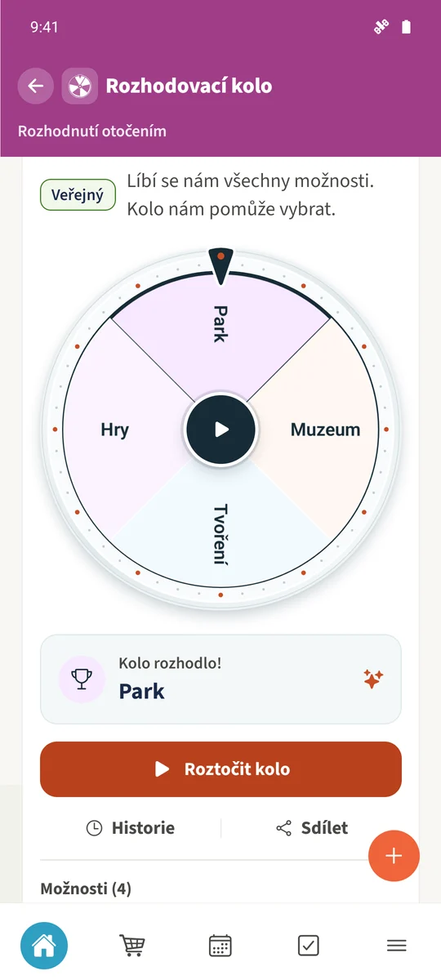Tap the Roztočit kolo button
441x980 pixels.
click(x=220, y=769)
